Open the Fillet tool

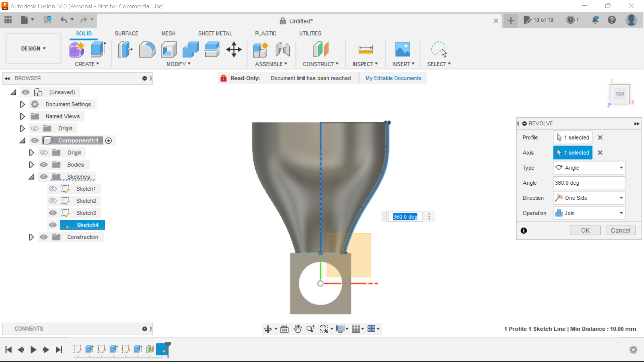(x=147, y=49)
